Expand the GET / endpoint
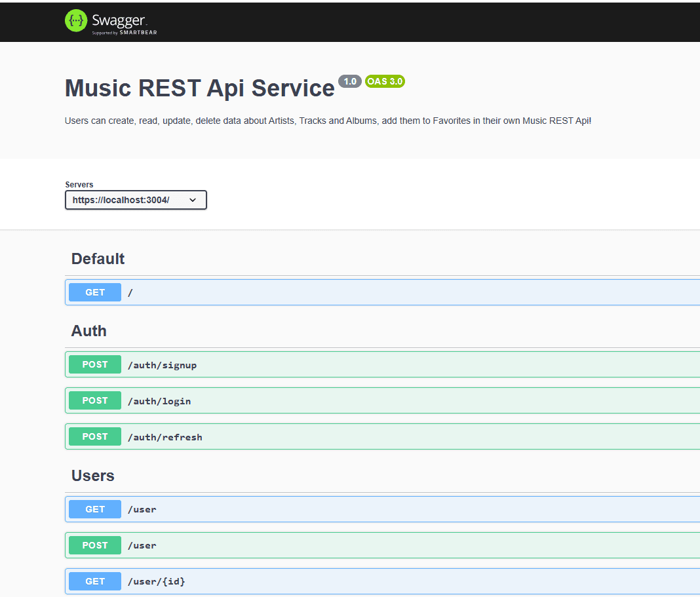Image resolution: width=700 pixels, height=597 pixels. (382, 292)
